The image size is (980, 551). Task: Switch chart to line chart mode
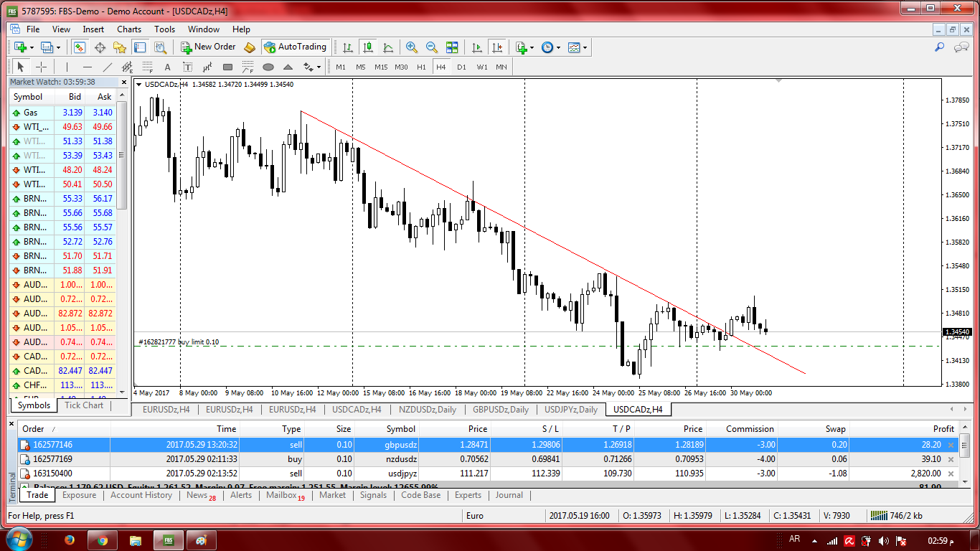pos(388,47)
